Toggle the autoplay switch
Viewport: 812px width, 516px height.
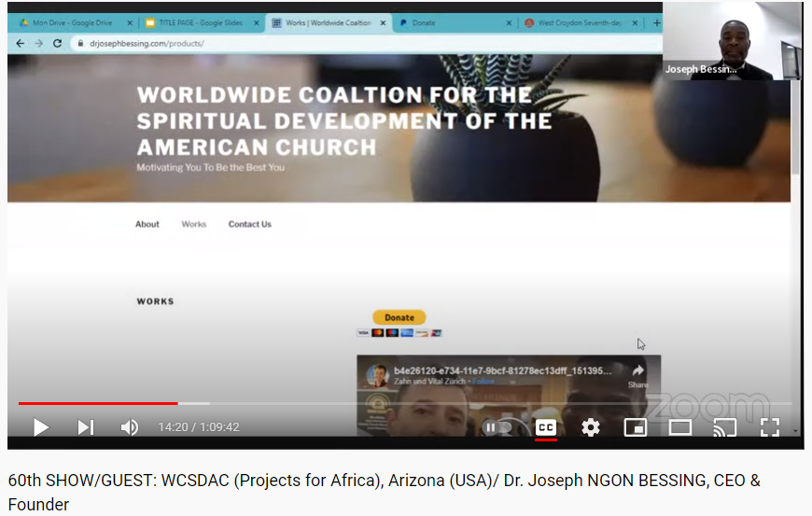pyautogui.click(x=497, y=427)
